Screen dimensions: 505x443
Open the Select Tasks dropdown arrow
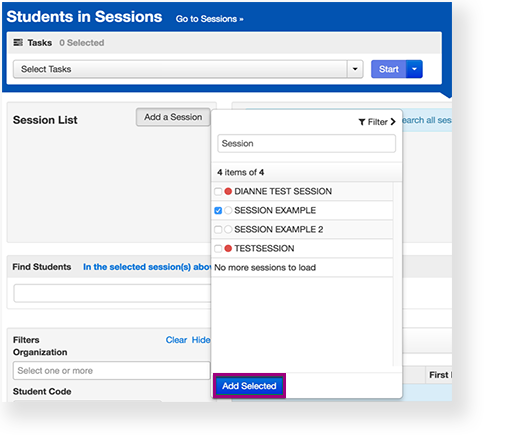355,69
